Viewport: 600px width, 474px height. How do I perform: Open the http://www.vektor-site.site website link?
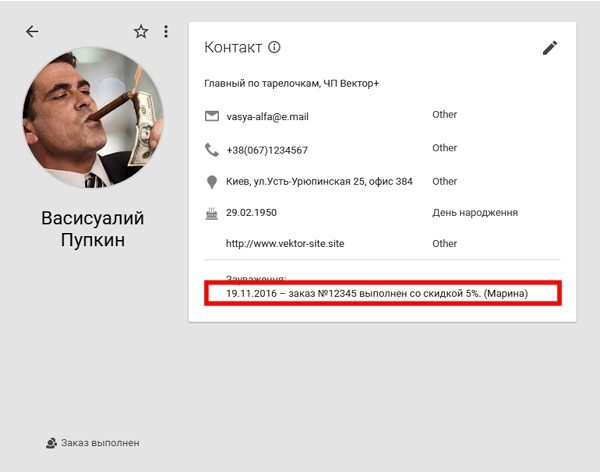click(x=285, y=244)
